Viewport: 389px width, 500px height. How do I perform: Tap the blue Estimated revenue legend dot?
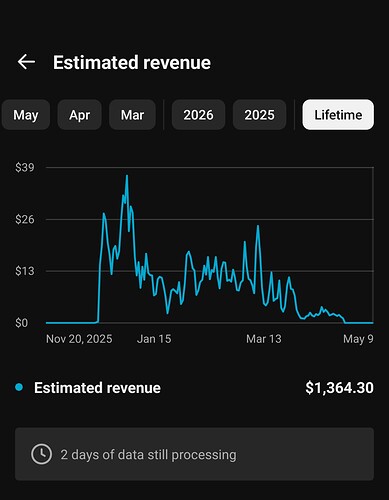(x=19, y=387)
